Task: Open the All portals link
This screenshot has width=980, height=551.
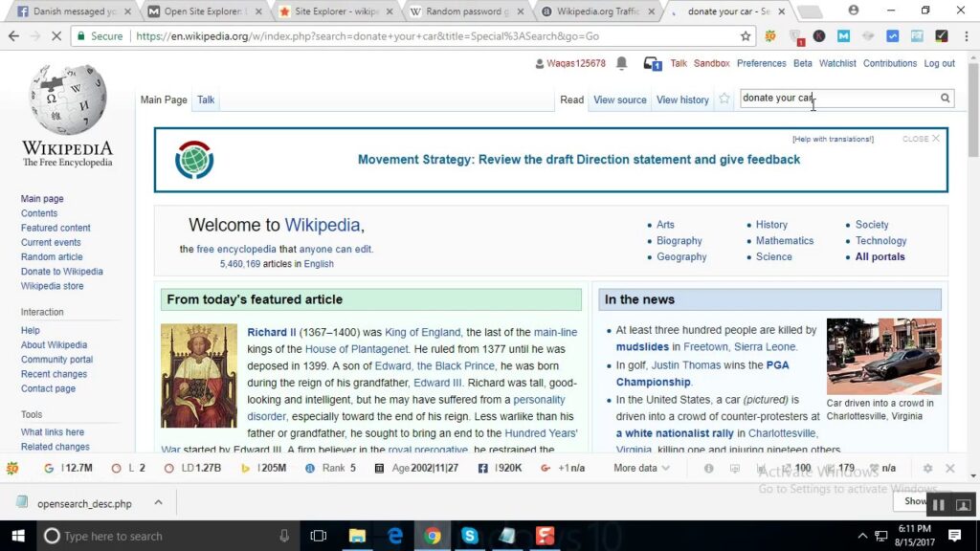Action: click(x=880, y=256)
